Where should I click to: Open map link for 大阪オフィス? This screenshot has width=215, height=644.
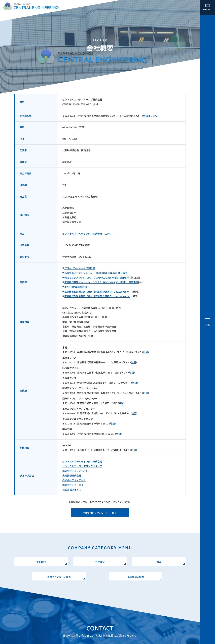pos(134,383)
